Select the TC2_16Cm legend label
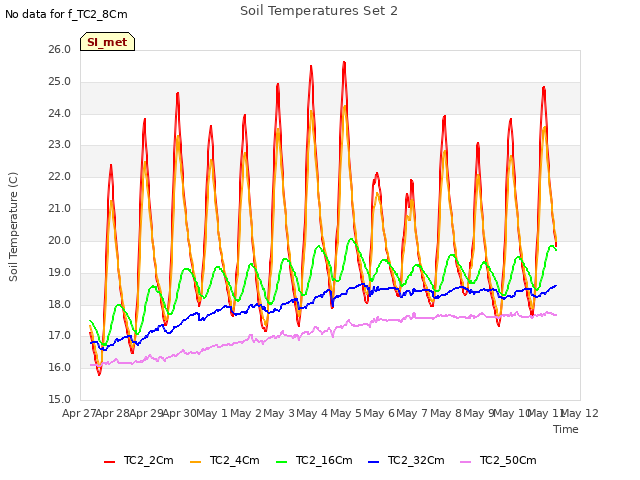Viewport: 640px width, 480px height. 324,460
